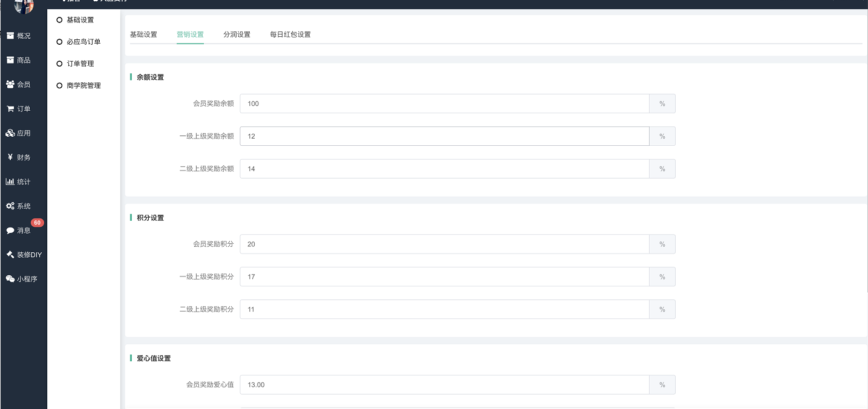Click the 60 unread messages badge
The image size is (868, 409).
[37, 223]
